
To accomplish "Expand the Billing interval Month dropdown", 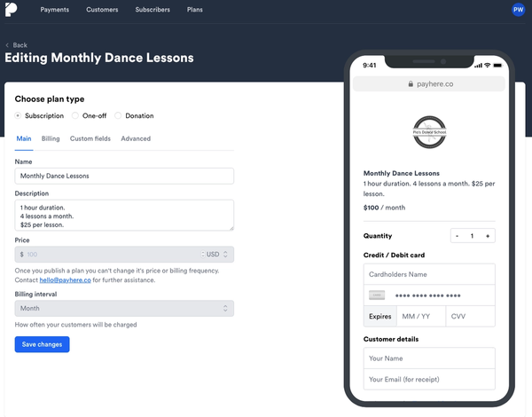I will [x=124, y=308].
